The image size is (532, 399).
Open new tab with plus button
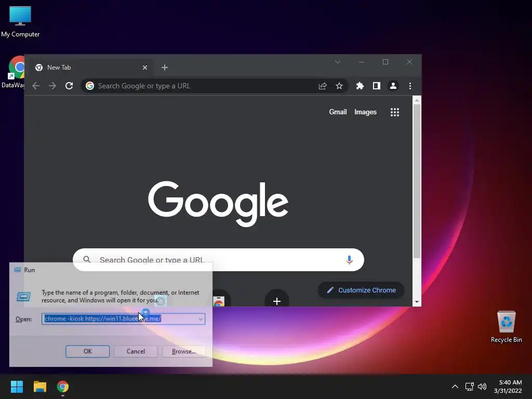click(165, 68)
